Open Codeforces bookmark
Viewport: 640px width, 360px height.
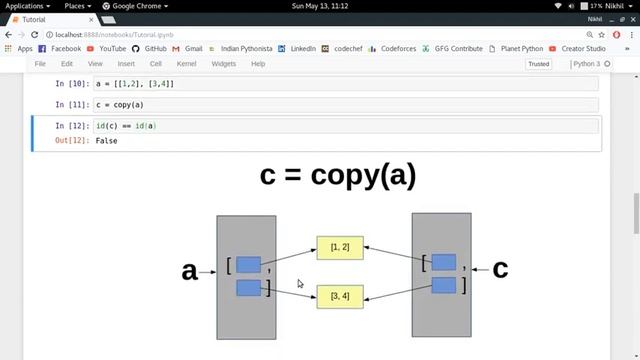[392, 49]
